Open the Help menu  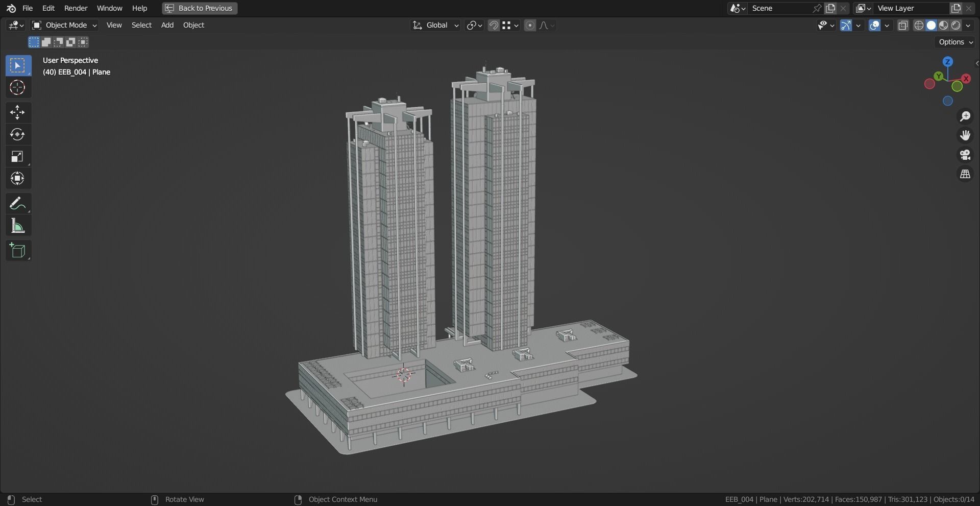(x=139, y=8)
